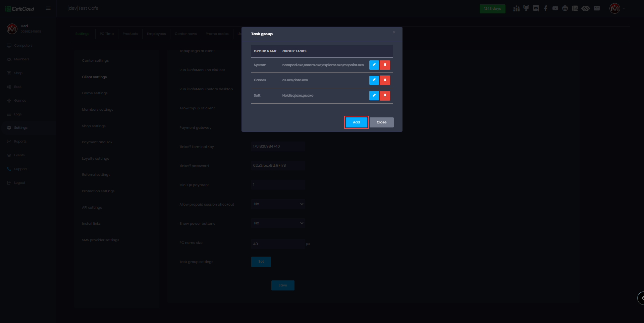
Task: Switch to the PC Time tab
Action: [x=107, y=34]
